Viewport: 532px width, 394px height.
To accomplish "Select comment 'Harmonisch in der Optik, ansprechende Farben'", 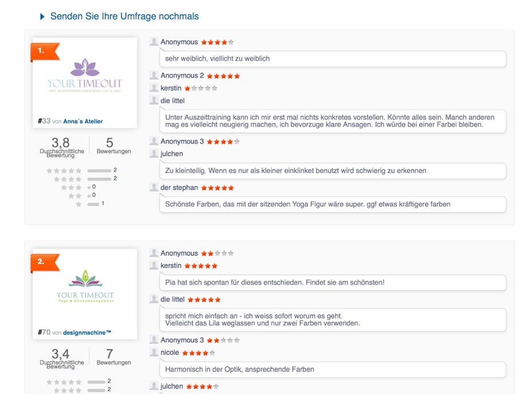I will tap(333, 369).
